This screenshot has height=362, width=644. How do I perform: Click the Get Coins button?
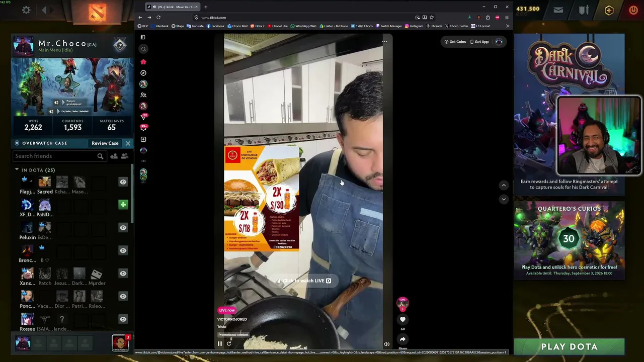(455, 42)
